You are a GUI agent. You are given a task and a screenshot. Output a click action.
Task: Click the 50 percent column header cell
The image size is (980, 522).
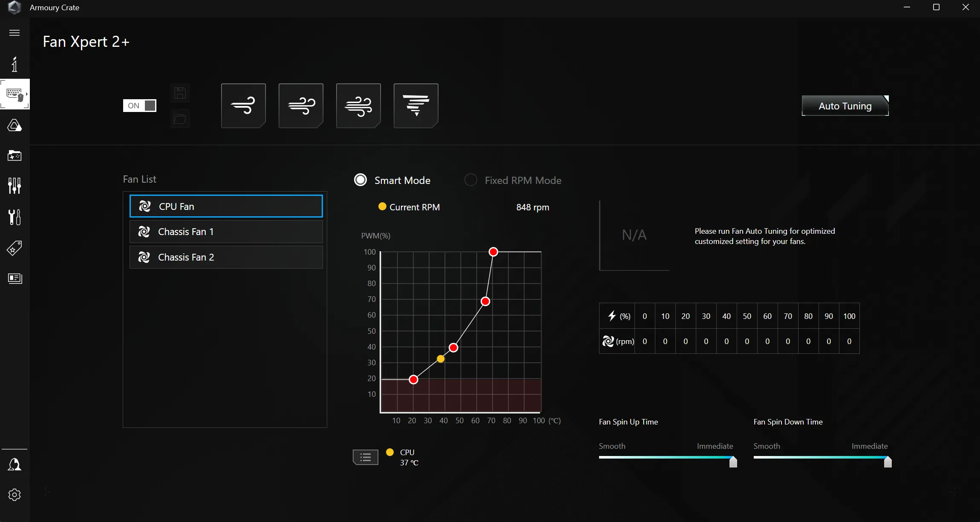pyautogui.click(x=747, y=316)
